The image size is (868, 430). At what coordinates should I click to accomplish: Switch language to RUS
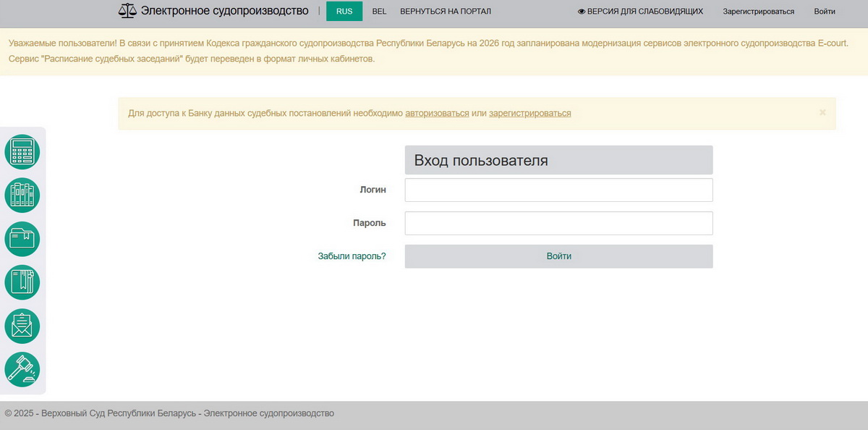[x=344, y=12]
